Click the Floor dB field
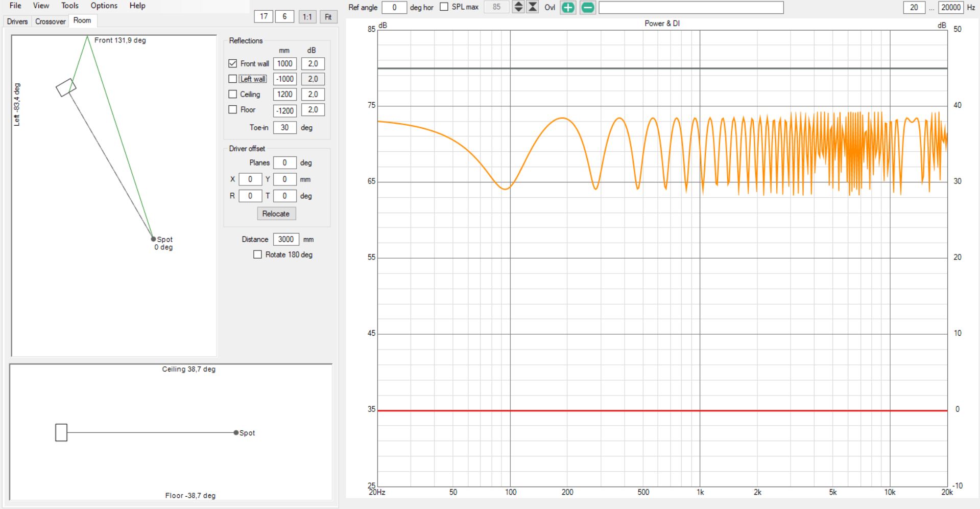The image size is (980, 509). (313, 109)
